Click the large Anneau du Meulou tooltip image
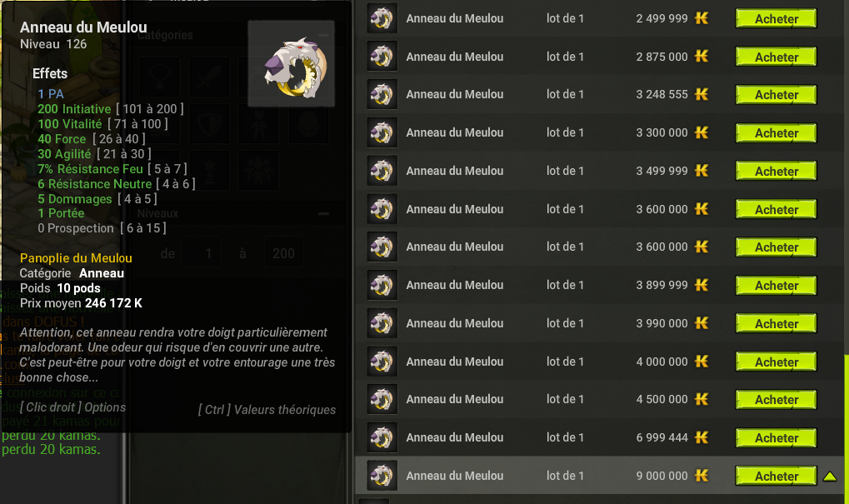Viewport: 849px width, 504px height. (292, 64)
